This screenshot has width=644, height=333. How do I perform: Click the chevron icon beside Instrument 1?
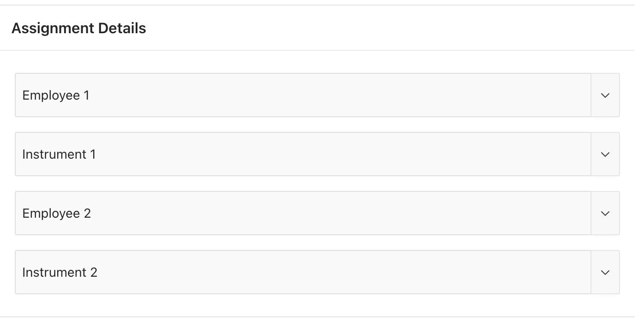605,154
